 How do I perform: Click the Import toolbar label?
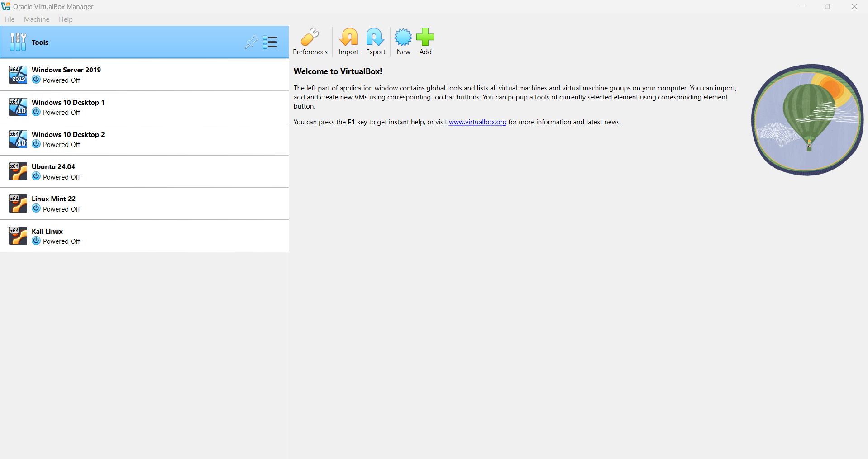pyautogui.click(x=348, y=52)
